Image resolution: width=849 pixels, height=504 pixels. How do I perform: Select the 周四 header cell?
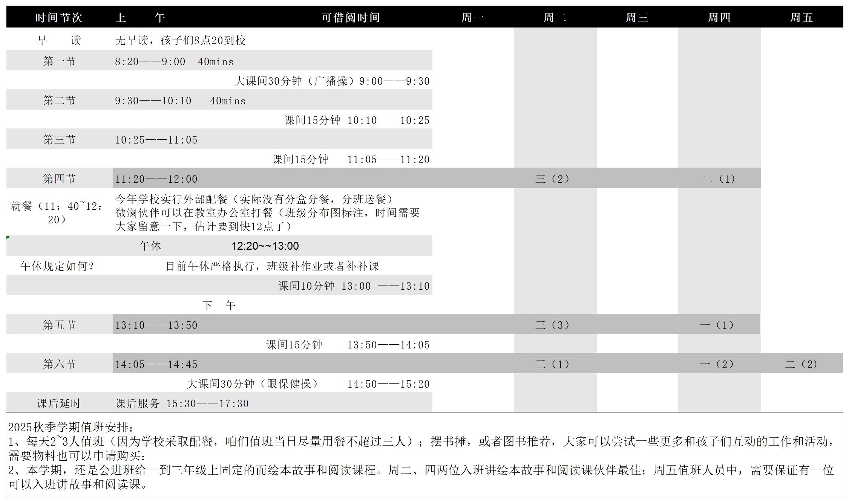719,17
